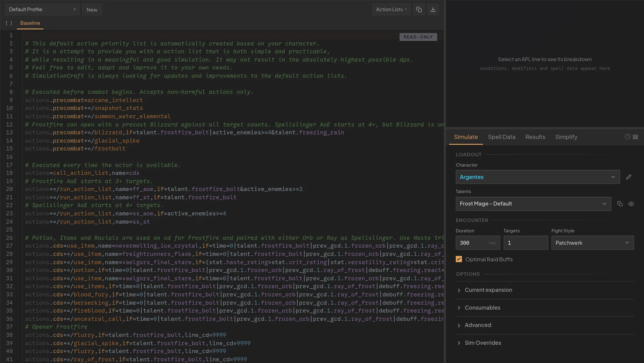Click line 13 precombat blizzard action
Screen dimensions: 644x363
click(184, 133)
